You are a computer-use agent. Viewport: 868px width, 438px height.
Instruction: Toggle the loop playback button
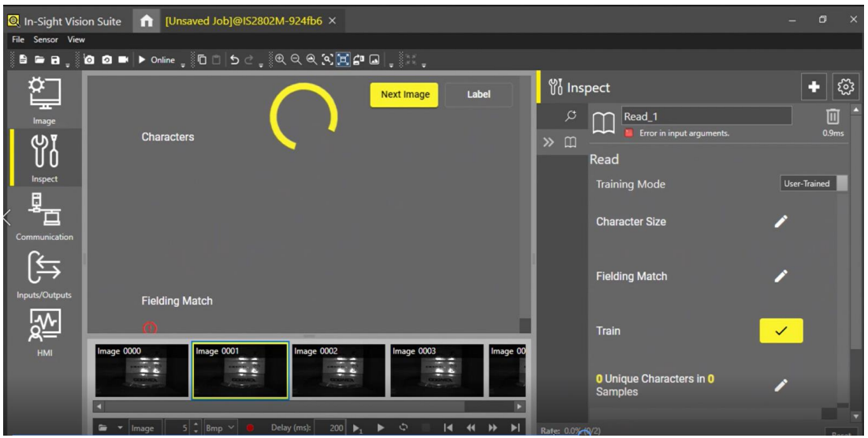coord(404,428)
